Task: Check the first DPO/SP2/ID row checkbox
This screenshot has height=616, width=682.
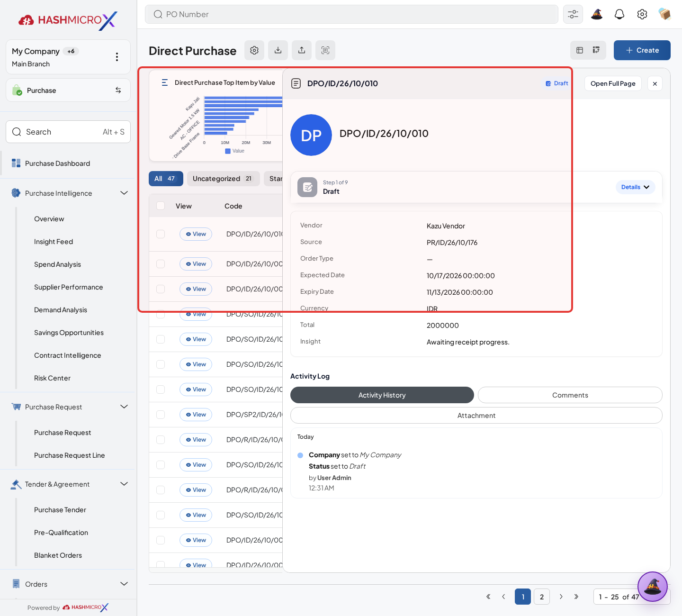Action: click(161, 415)
